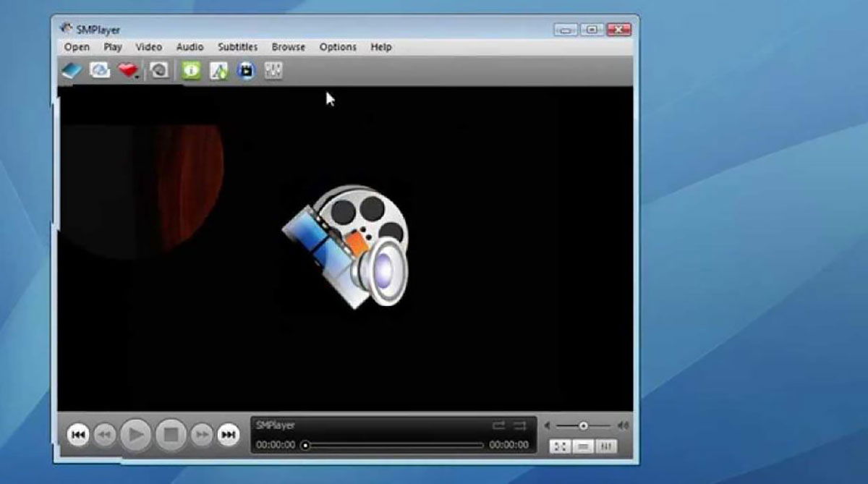Open the Options menu
This screenshot has width=868, height=484.
pyautogui.click(x=338, y=47)
